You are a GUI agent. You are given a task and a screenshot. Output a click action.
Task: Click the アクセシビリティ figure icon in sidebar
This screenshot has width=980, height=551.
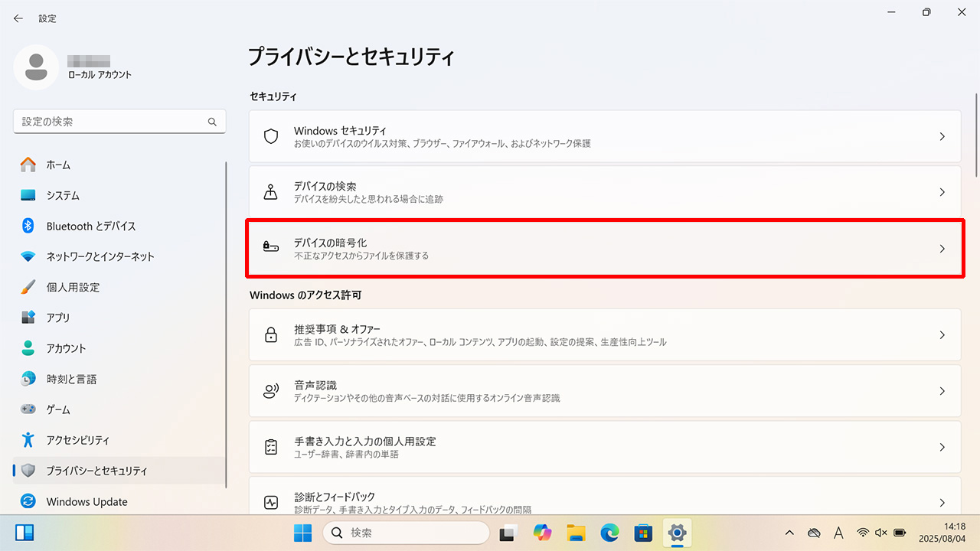(x=28, y=440)
